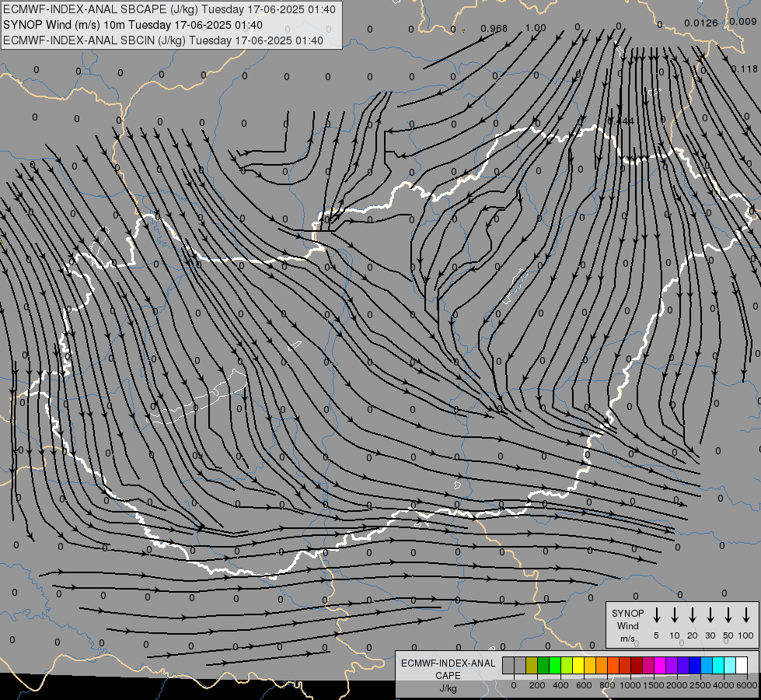
Task: Click the yellow-green swatch above 400
Action: tap(567, 665)
